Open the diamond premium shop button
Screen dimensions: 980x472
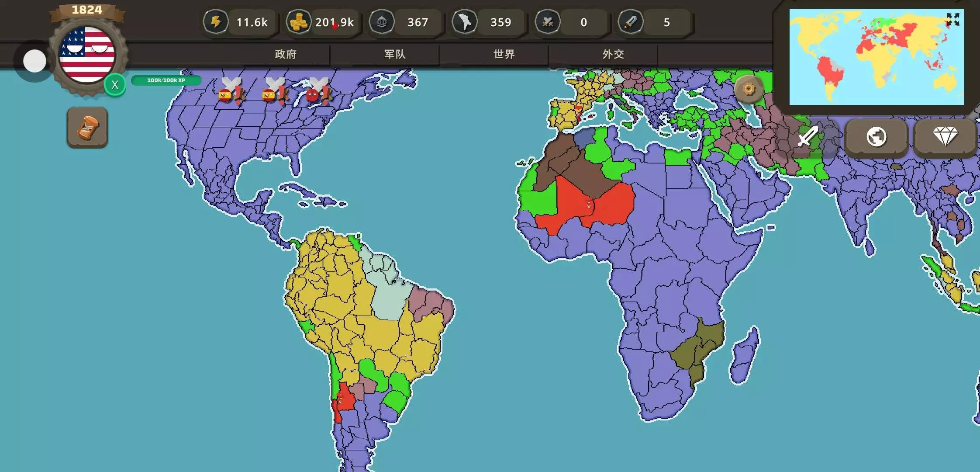coord(945,137)
